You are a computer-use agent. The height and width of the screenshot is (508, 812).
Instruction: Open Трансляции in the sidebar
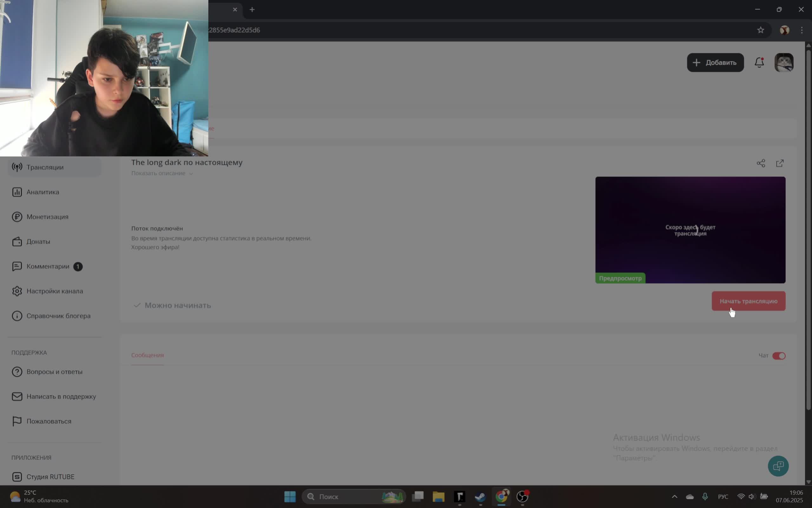click(54, 167)
